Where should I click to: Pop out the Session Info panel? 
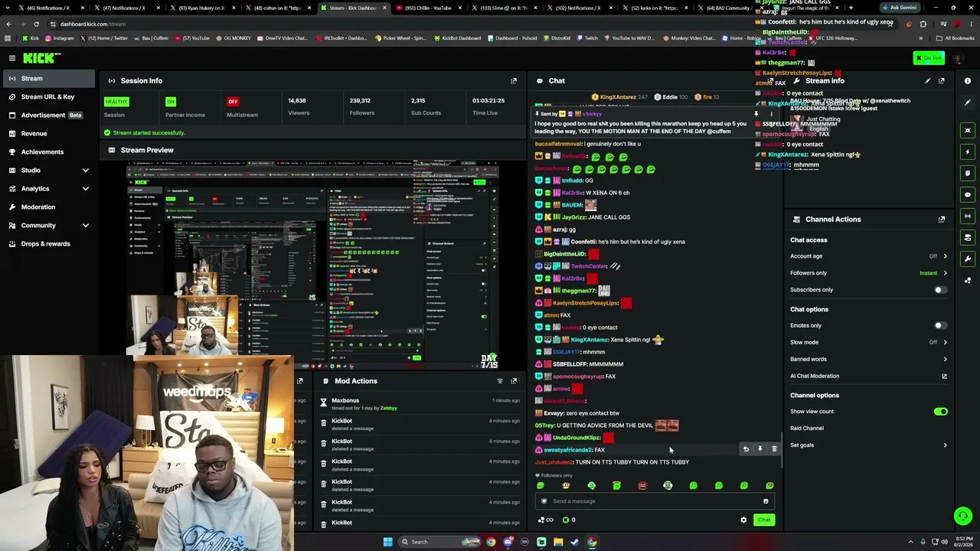pyautogui.click(x=514, y=80)
